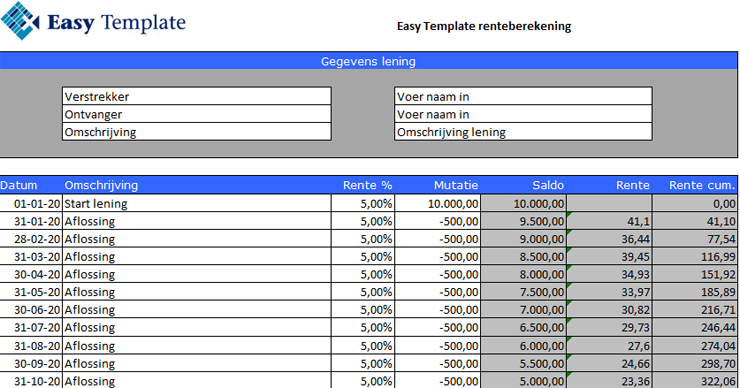Select interest cell 41,1 in Rente column
The image size is (740, 388).
click(610, 221)
